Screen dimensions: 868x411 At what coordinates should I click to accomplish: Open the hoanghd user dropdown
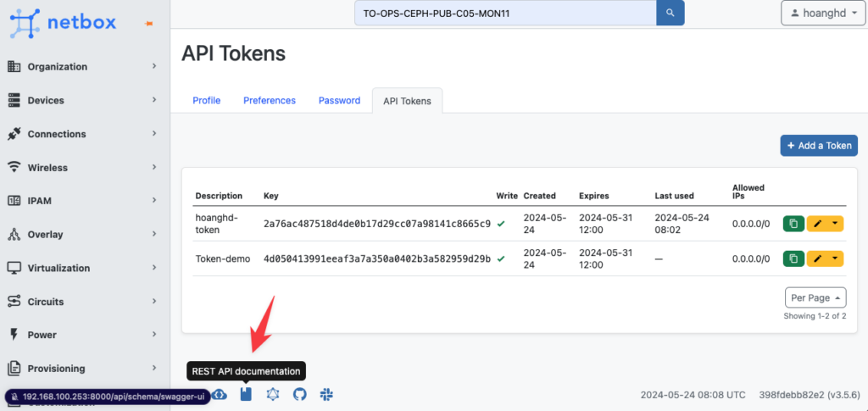822,13
